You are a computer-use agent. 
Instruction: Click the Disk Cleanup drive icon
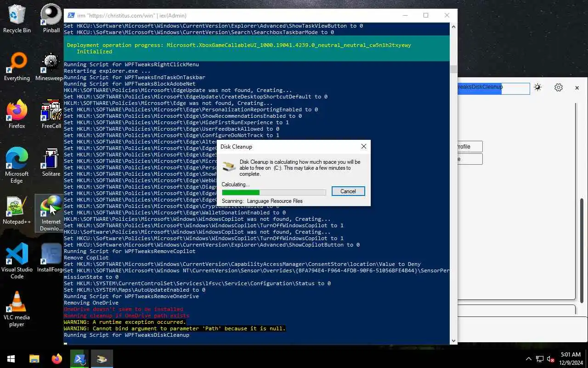228,167
